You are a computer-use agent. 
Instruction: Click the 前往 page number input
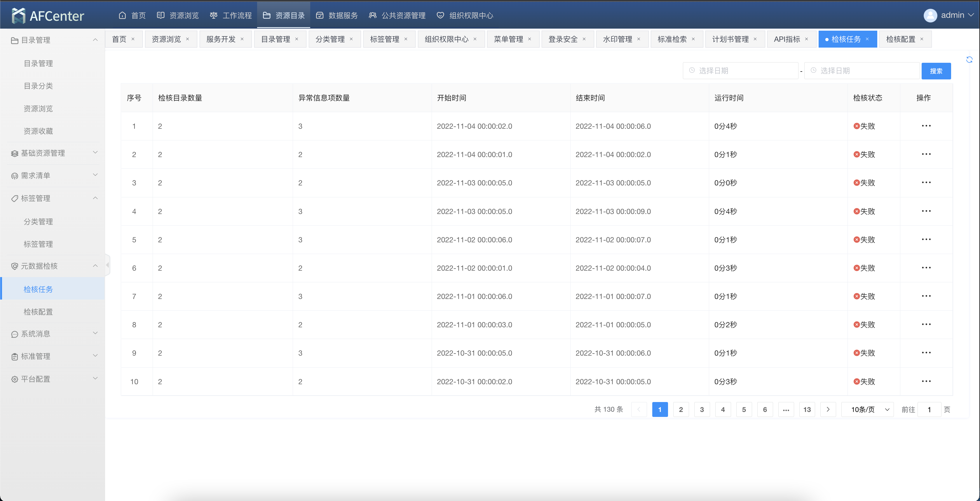(x=929, y=409)
